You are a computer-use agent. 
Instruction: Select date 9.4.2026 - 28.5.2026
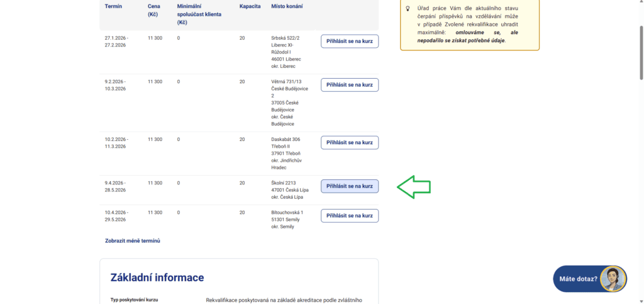coord(116,186)
